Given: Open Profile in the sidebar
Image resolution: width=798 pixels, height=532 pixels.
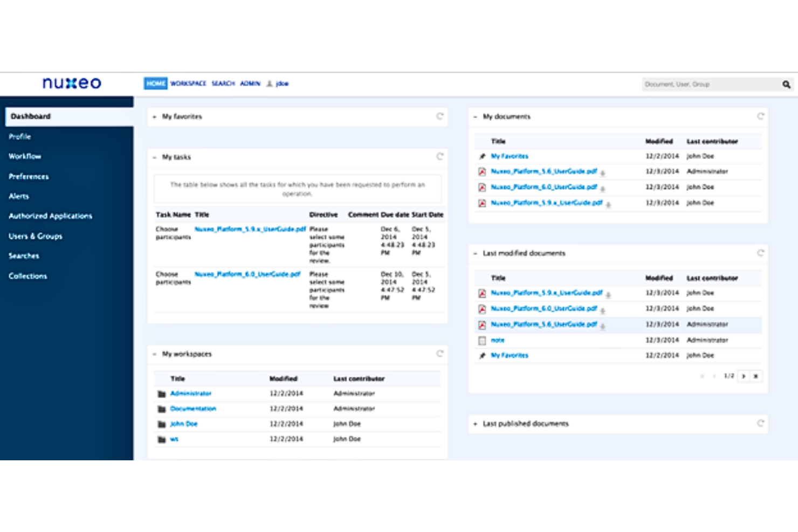Looking at the screenshot, I should pos(20,136).
